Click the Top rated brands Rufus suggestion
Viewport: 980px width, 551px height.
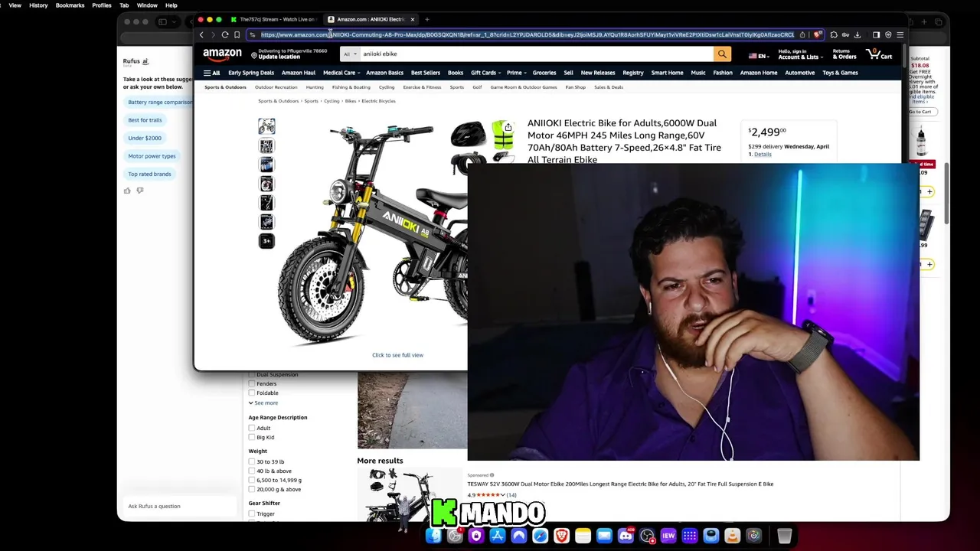point(149,174)
